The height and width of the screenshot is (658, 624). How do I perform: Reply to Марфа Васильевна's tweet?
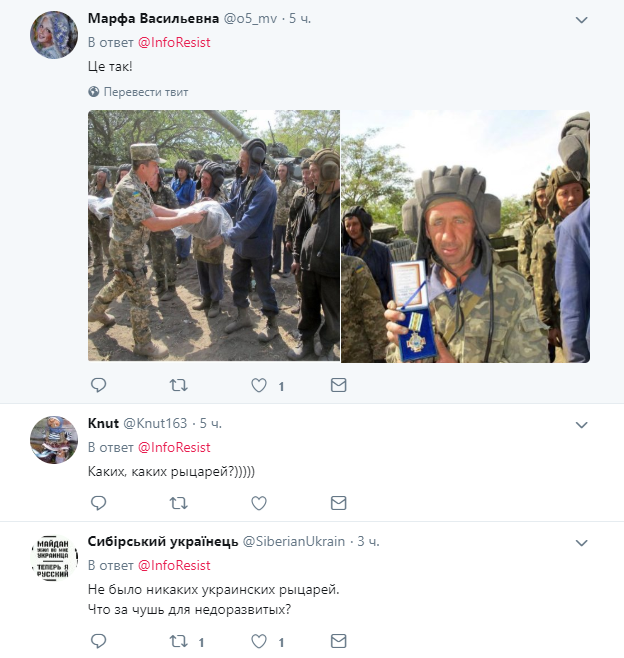[x=99, y=385]
